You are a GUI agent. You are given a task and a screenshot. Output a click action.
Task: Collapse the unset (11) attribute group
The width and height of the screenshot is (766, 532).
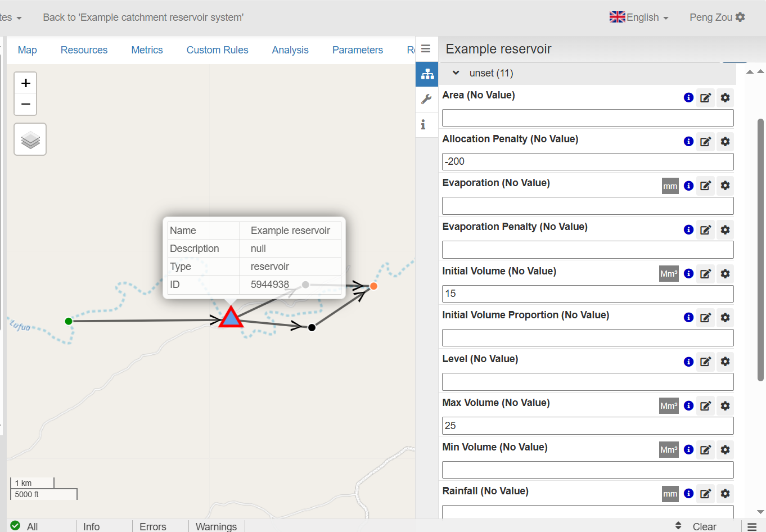tap(456, 73)
